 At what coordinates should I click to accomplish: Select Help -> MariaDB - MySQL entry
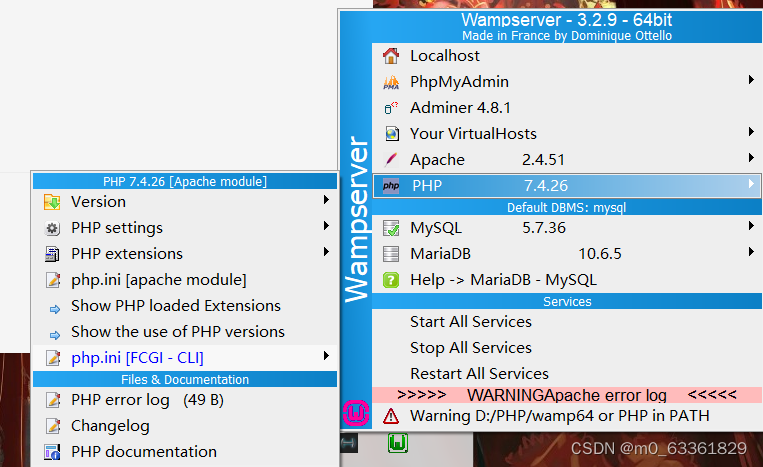tap(567, 280)
